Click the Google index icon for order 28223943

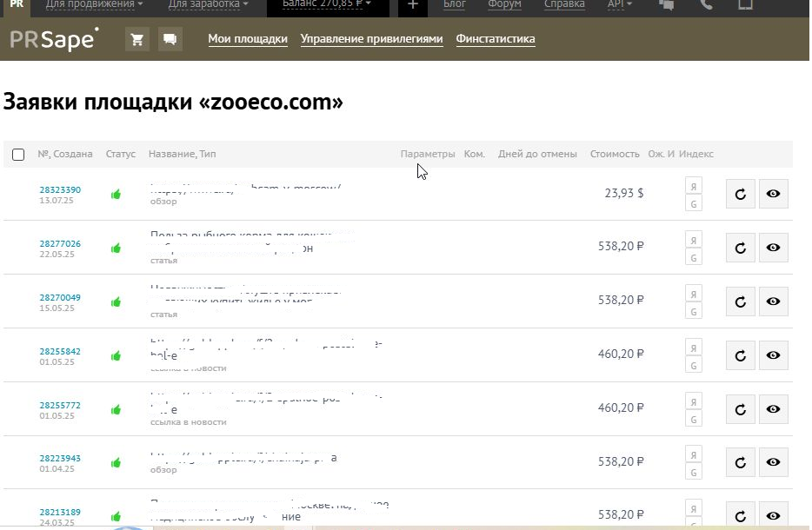tap(694, 472)
